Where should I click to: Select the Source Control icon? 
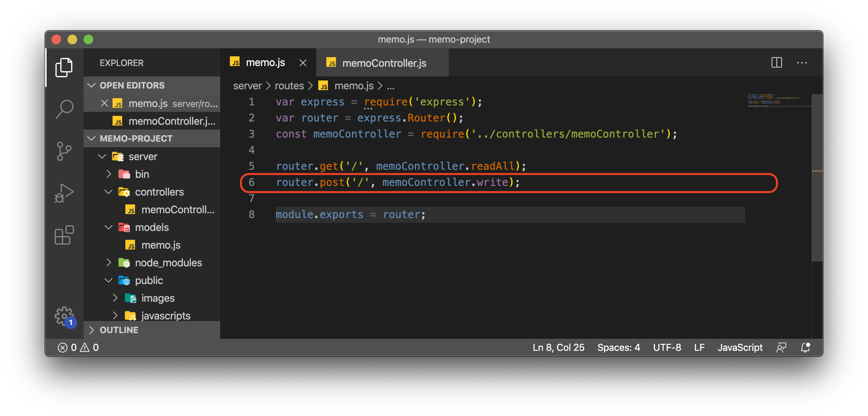point(64,151)
